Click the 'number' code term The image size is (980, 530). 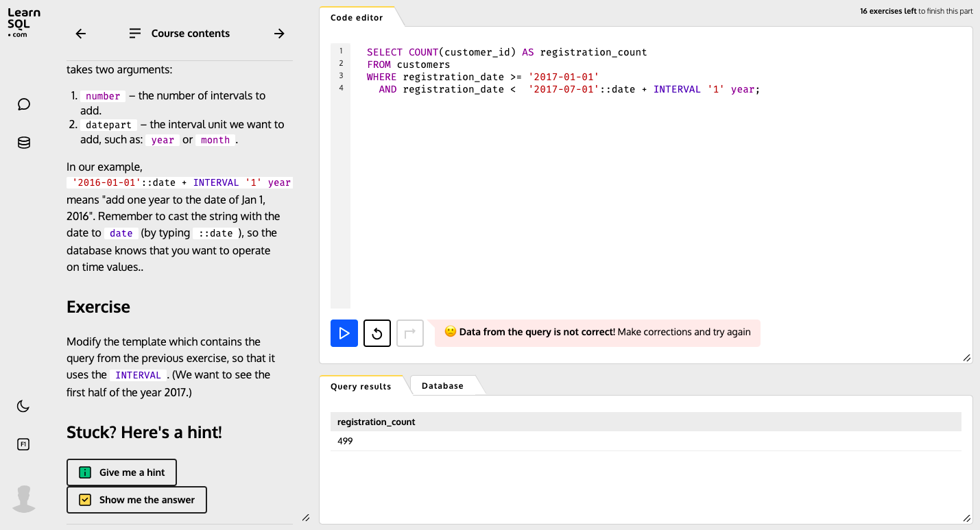click(x=103, y=96)
